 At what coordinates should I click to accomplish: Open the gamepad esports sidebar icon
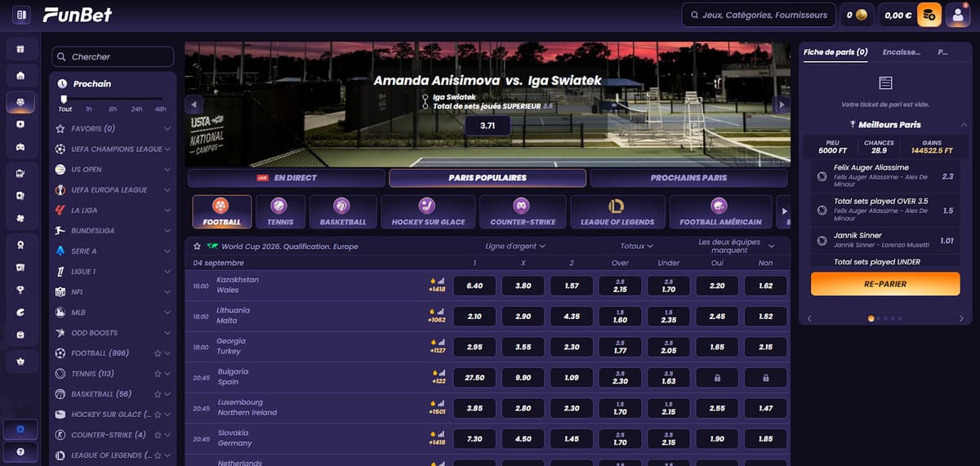click(x=20, y=148)
